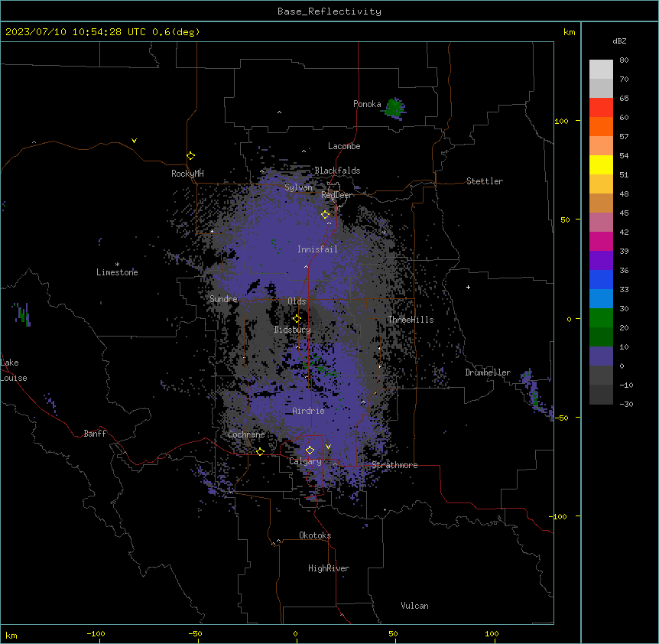Pick the mauve swatch between 45 and 42

click(601, 223)
